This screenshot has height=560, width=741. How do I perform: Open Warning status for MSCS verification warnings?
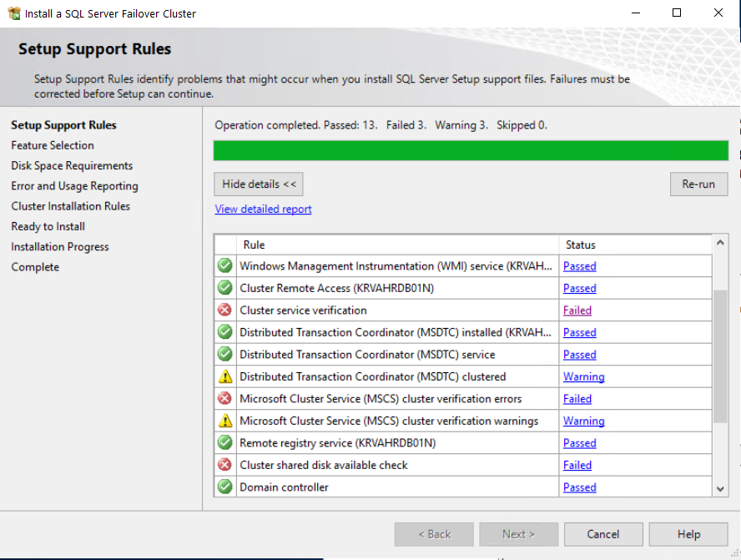click(583, 421)
